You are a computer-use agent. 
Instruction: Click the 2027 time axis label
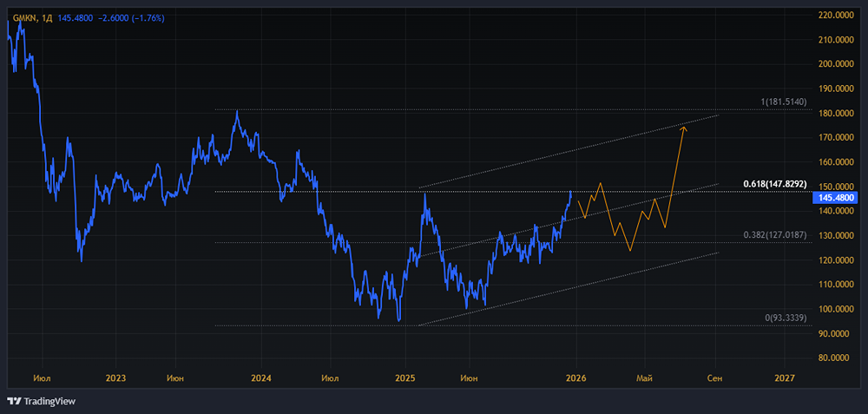coord(785,378)
